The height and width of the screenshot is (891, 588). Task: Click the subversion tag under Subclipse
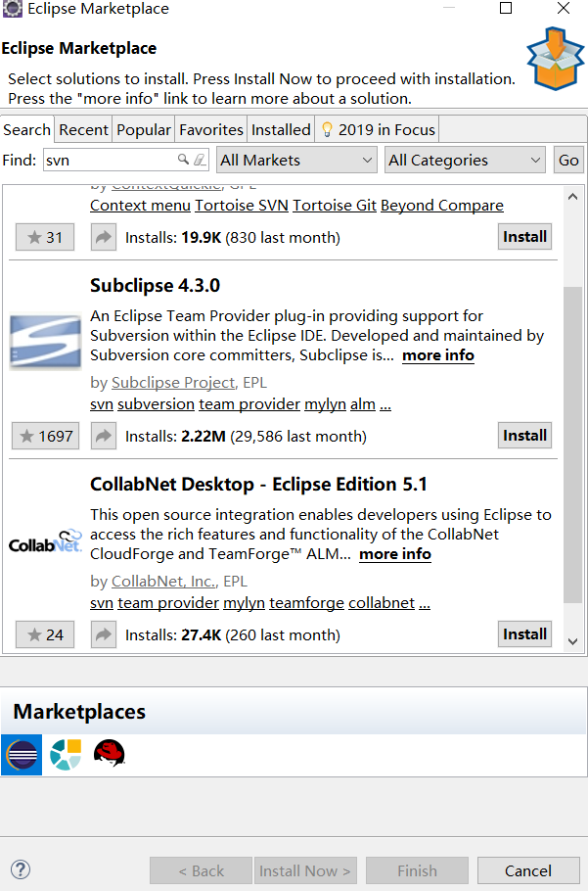(x=157, y=404)
